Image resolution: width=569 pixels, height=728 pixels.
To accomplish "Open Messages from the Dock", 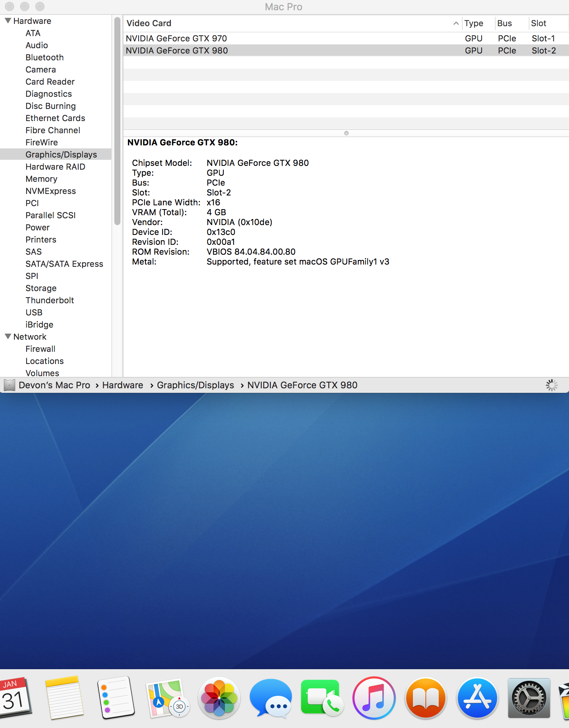I will click(x=271, y=698).
